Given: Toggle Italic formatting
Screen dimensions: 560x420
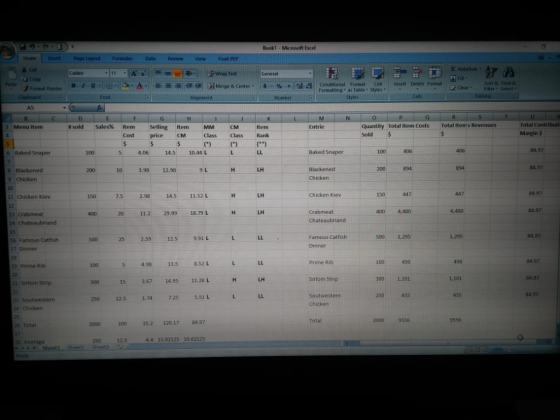Looking at the screenshot, I should click(x=83, y=86).
